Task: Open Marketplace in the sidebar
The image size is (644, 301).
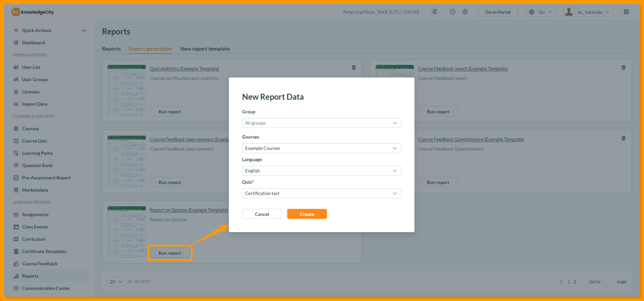Action: [x=35, y=190]
